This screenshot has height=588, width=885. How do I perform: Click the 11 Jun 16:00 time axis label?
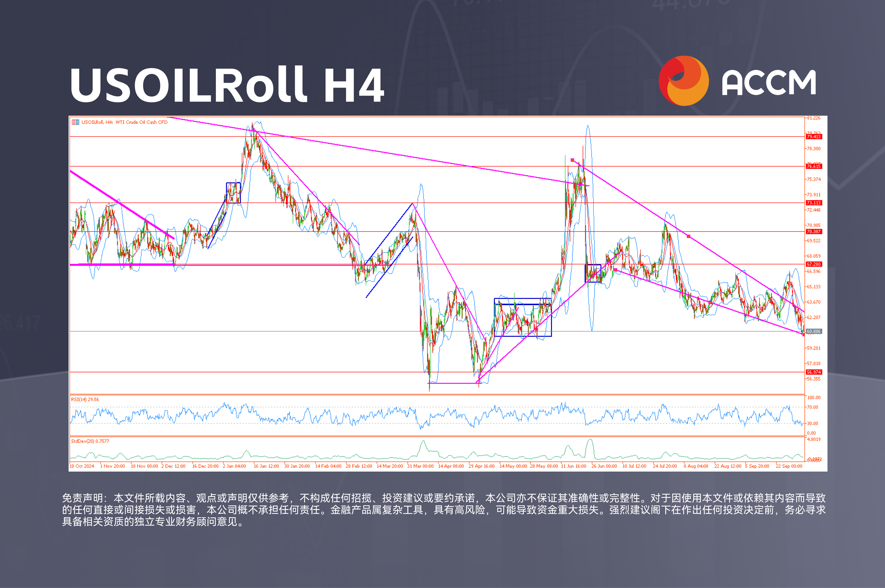pos(574,466)
